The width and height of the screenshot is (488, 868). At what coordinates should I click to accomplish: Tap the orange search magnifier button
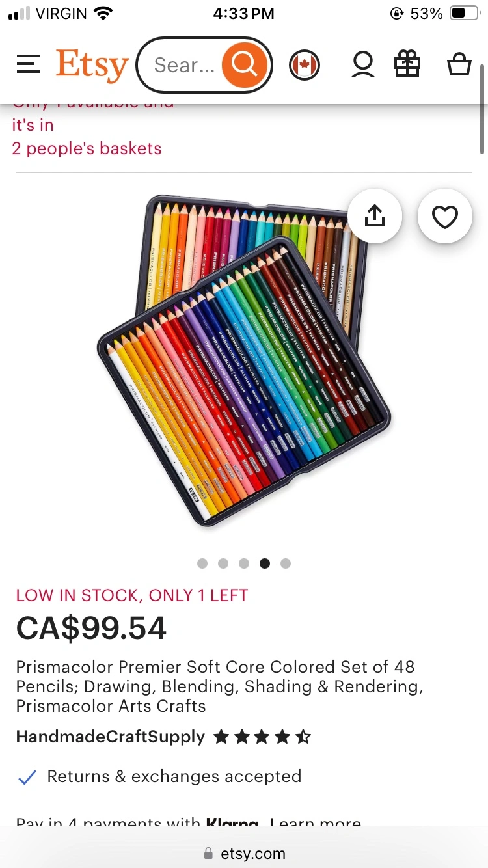(244, 65)
